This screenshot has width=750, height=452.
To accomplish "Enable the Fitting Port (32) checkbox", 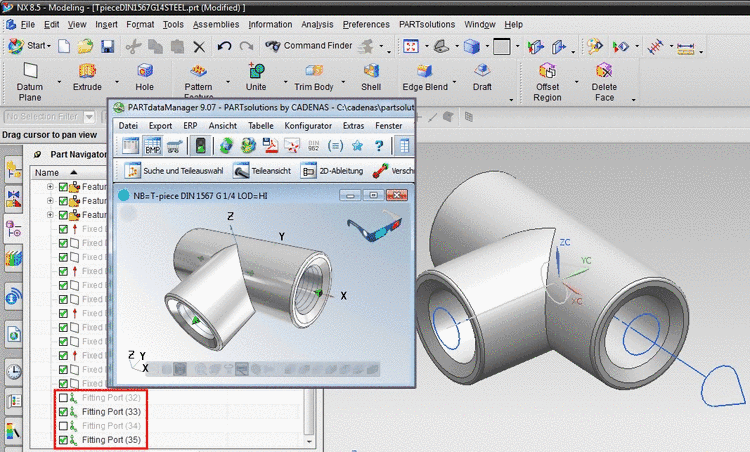I will [63, 398].
